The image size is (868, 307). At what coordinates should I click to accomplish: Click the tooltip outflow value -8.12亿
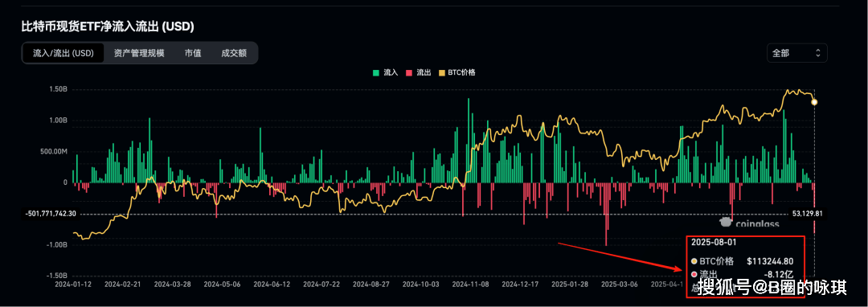pos(780,273)
